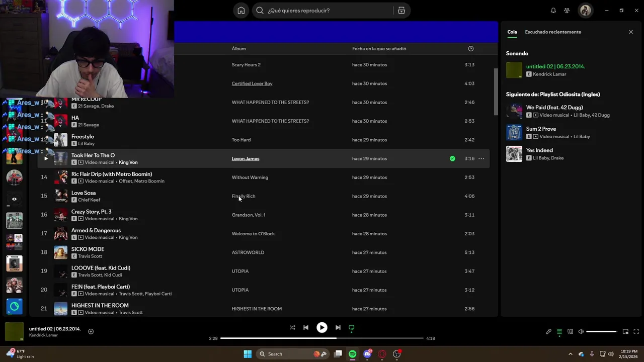Open Chief Keef artist link under Love Sosa
The height and width of the screenshot is (362, 644).
(89, 200)
